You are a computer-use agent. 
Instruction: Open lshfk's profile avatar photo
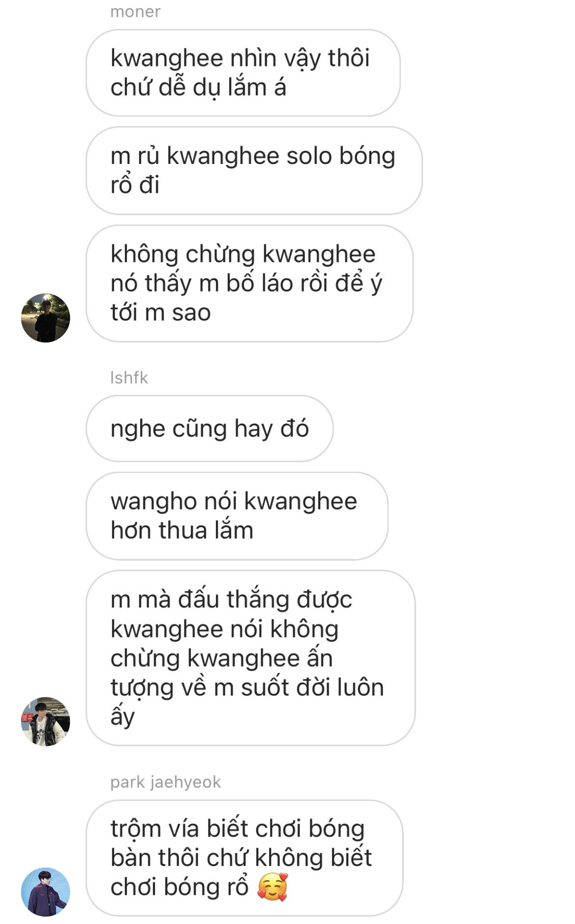45,721
